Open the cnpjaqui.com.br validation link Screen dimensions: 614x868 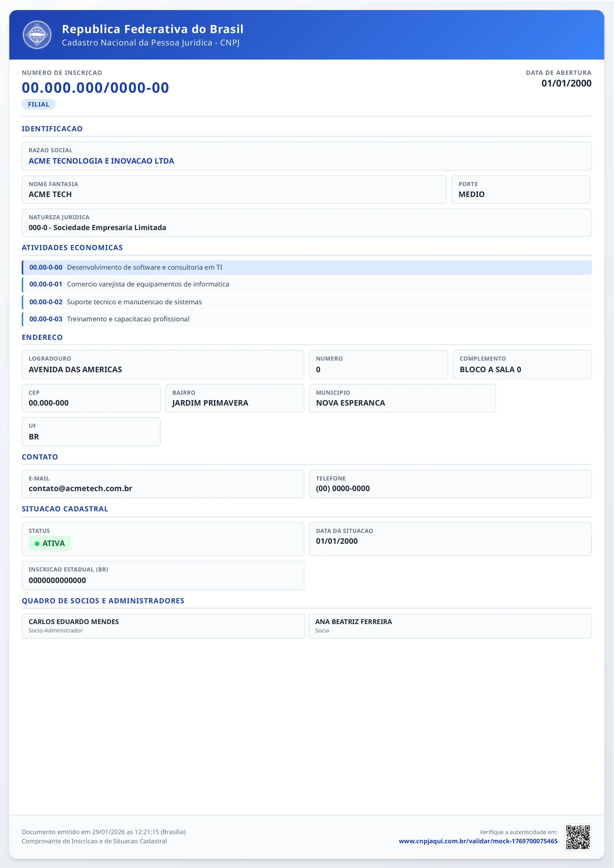tap(478, 841)
